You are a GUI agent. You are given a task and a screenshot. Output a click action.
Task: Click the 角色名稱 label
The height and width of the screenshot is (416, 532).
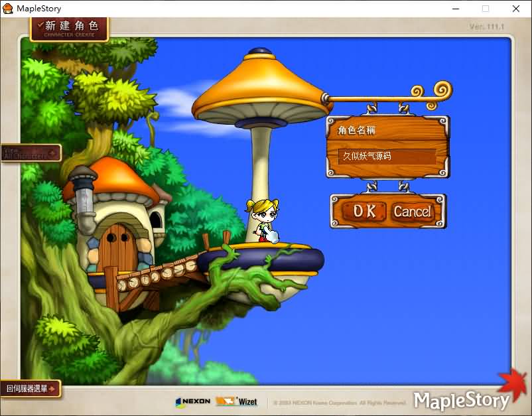[357, 130]
